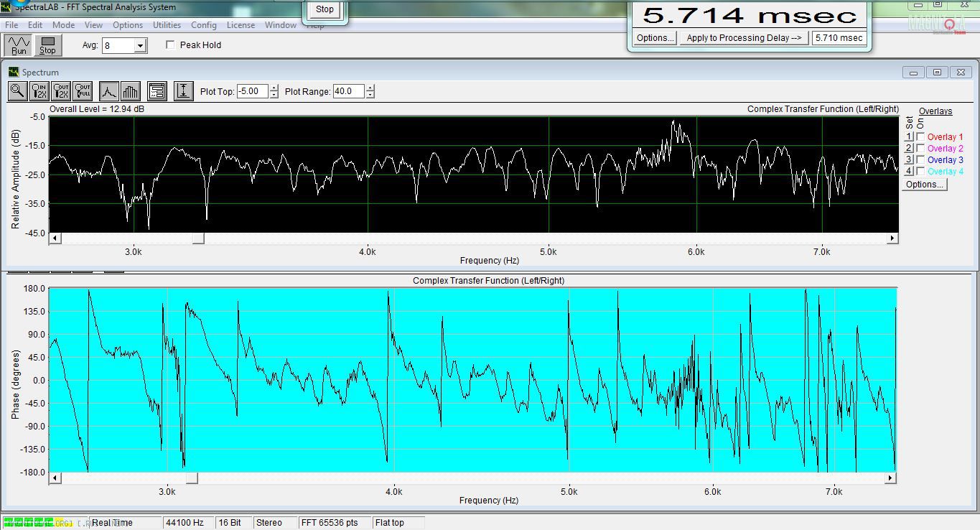
Task: Click right scroll arrow under phase plot
Action: point(891,478)
